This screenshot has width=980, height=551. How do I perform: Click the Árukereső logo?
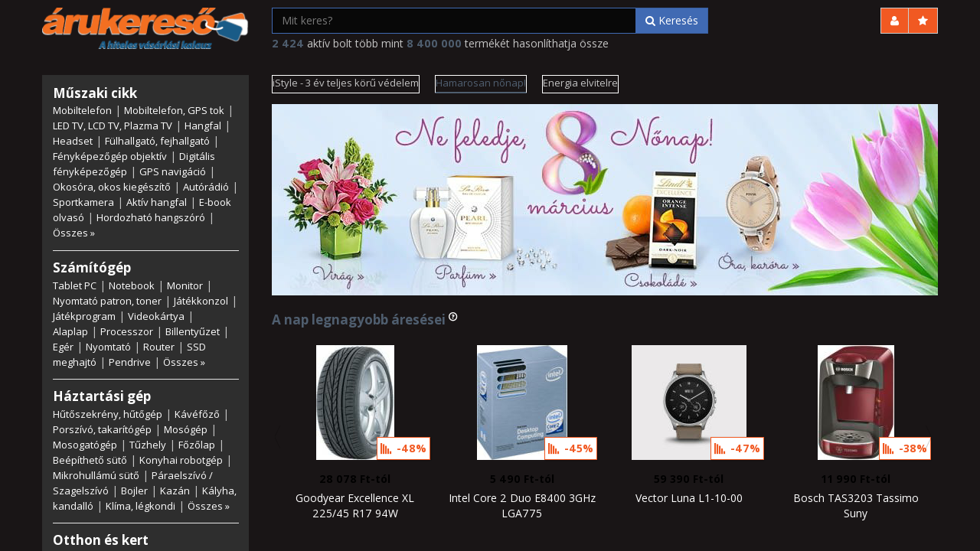coord(145,29)
